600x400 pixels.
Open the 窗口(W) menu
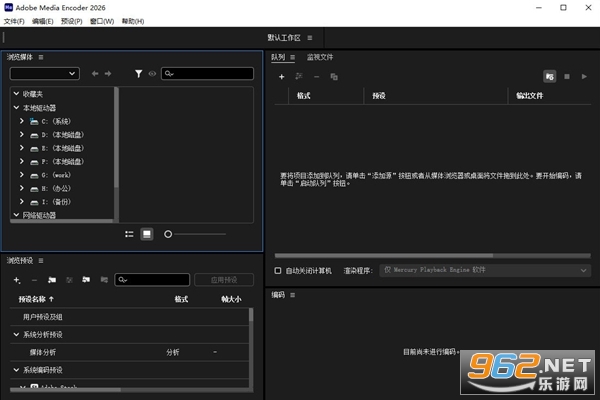click(102, 21)
